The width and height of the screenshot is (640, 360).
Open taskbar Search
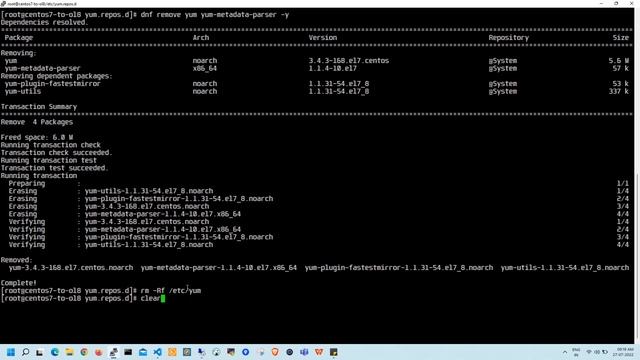[25, 352]
